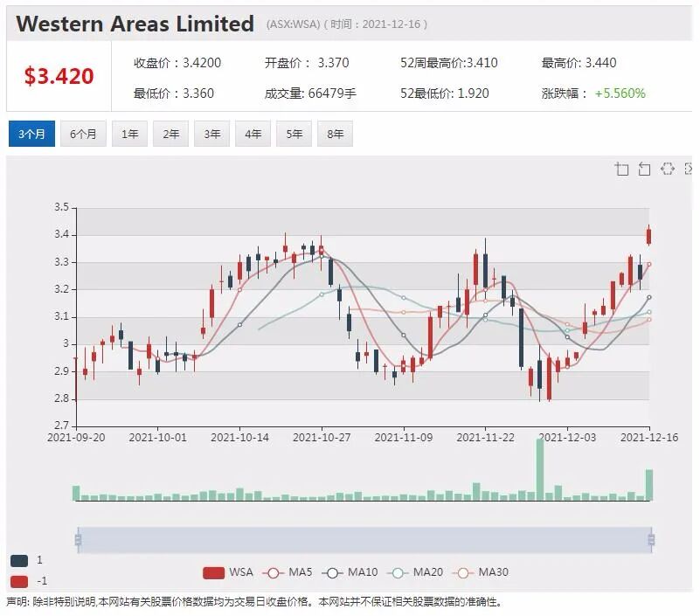Image resolution: width=700 pixels, height=616 pixels.
Task: Select the 4年 range tab
Action: click(x=253, y=134)
